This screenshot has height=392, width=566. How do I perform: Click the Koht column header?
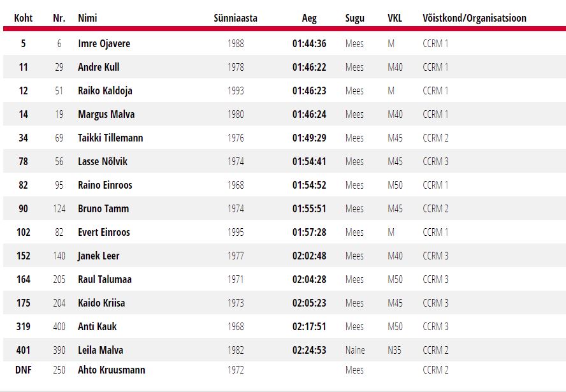tap(24, 18)
